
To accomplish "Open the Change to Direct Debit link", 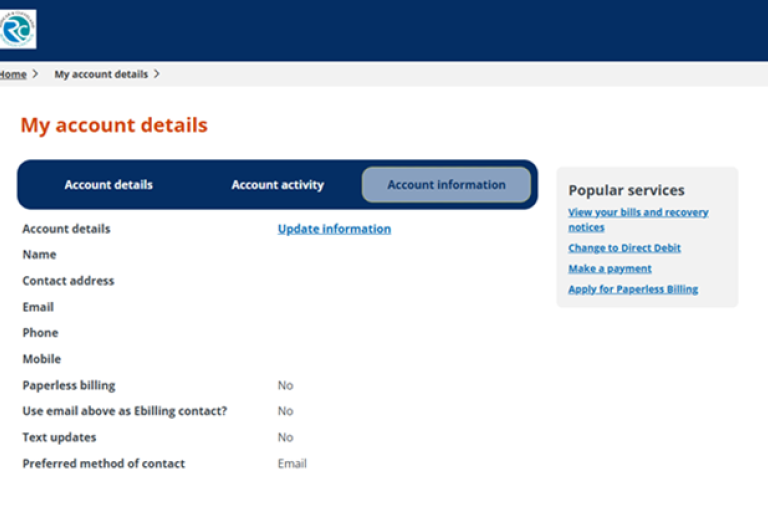I will click(624, 248).
